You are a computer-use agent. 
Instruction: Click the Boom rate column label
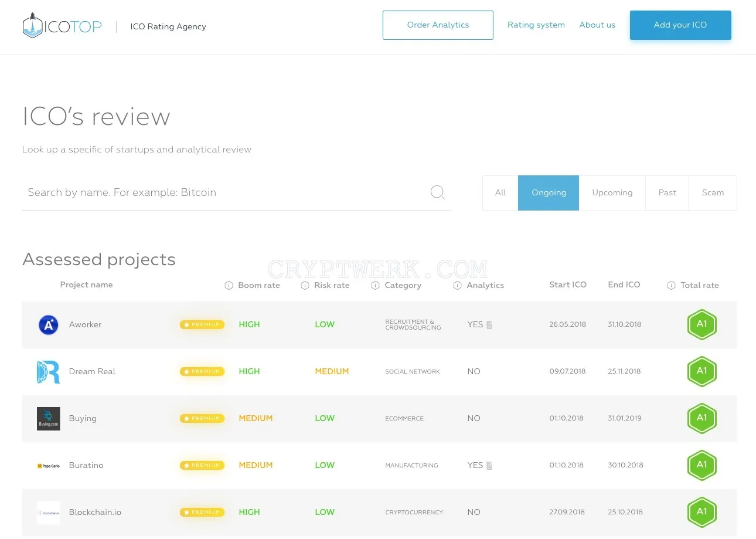259,286
